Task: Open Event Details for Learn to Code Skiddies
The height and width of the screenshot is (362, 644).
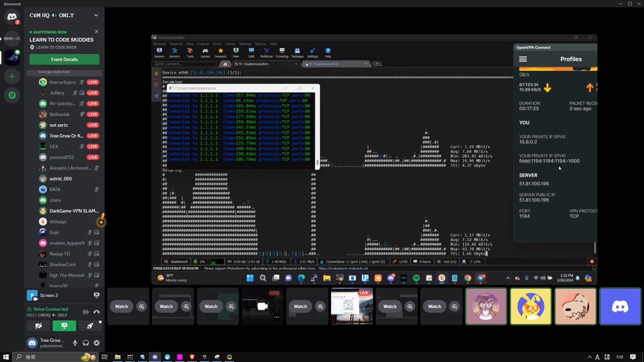Action: click(64, 59)
